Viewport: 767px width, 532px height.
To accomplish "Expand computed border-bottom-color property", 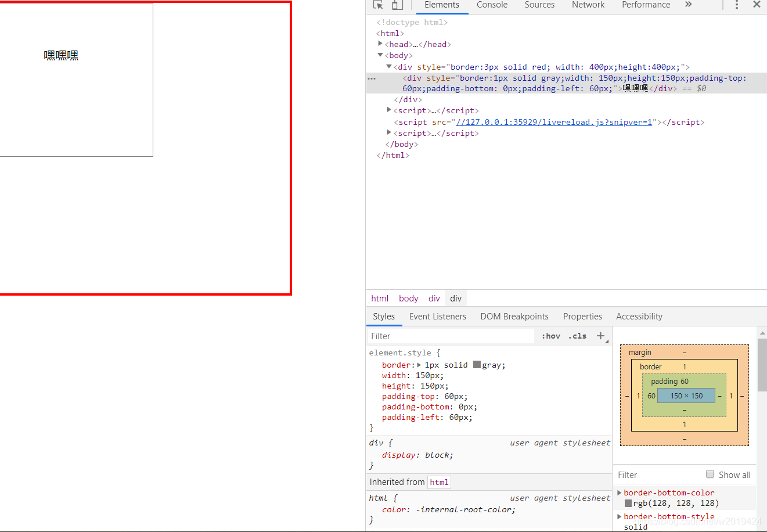I will point(619,493).
